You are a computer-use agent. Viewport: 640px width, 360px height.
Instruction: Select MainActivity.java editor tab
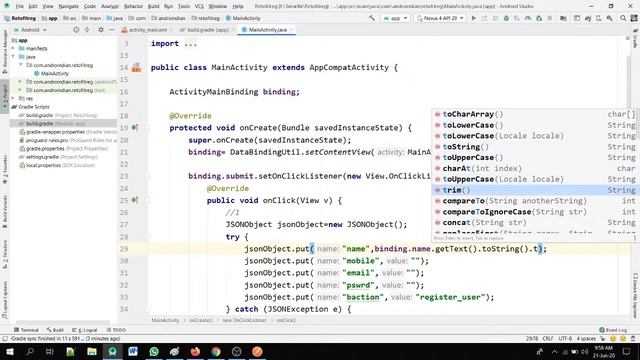[x=267, y=30]
